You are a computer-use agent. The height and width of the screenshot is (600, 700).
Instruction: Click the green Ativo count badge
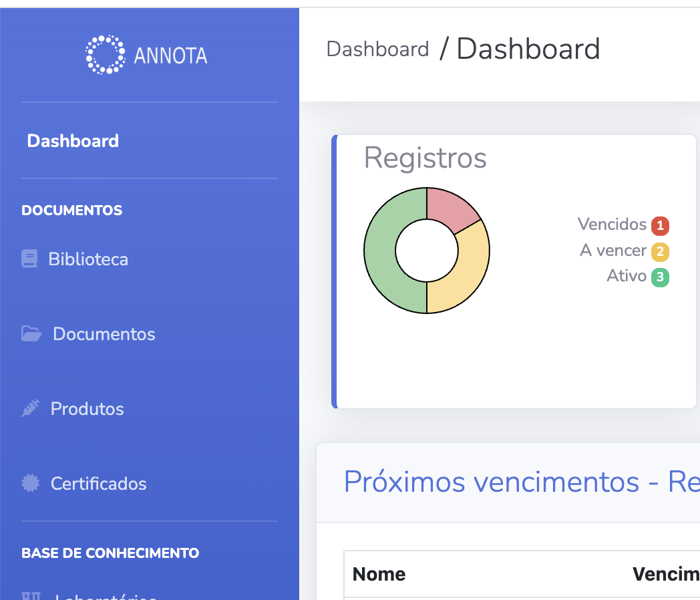click(x=660, y=277)
